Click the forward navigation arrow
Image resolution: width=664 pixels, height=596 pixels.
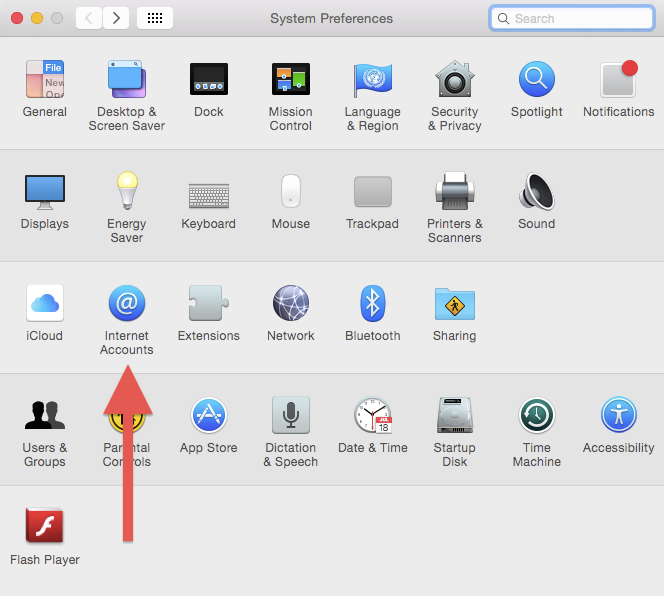click(116, 18)
